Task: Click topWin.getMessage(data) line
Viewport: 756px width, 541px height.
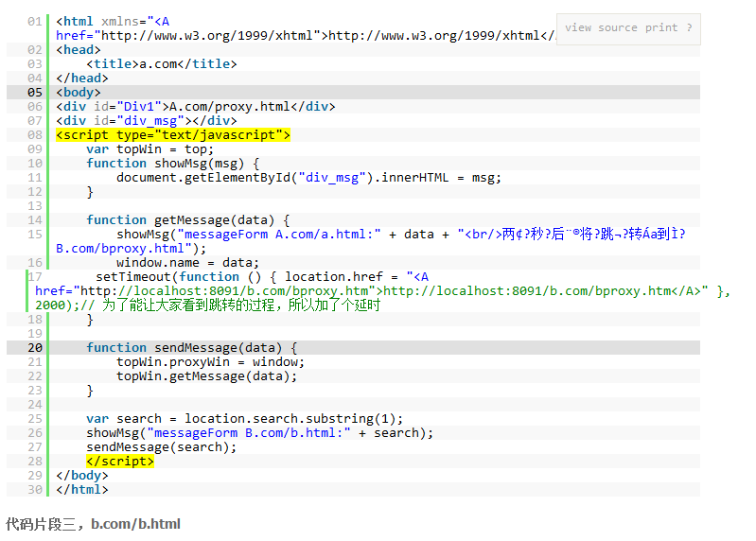Action: click(206, 376)
